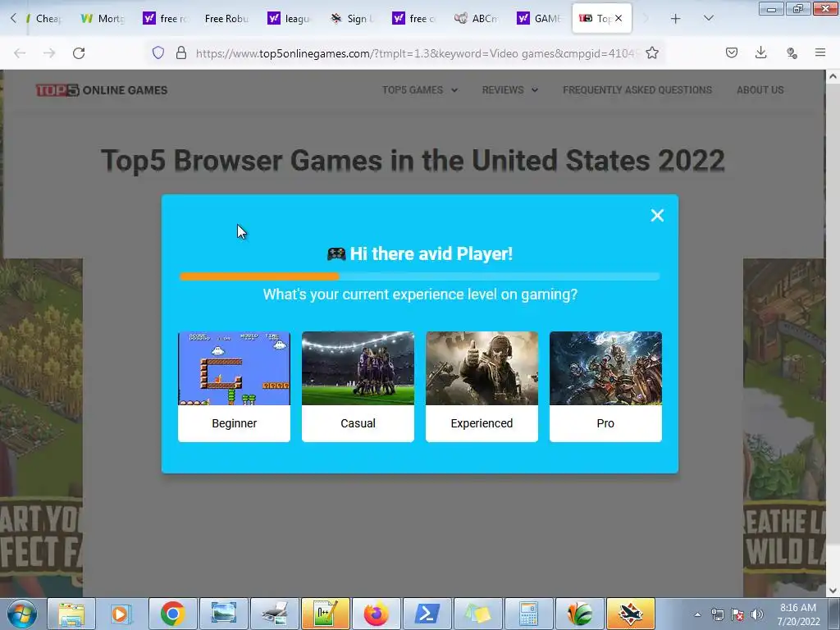Image resolution: width=840 pixels, height=630 pixels.
Task: Open the volume speaker control
Action: click(757, 614)
